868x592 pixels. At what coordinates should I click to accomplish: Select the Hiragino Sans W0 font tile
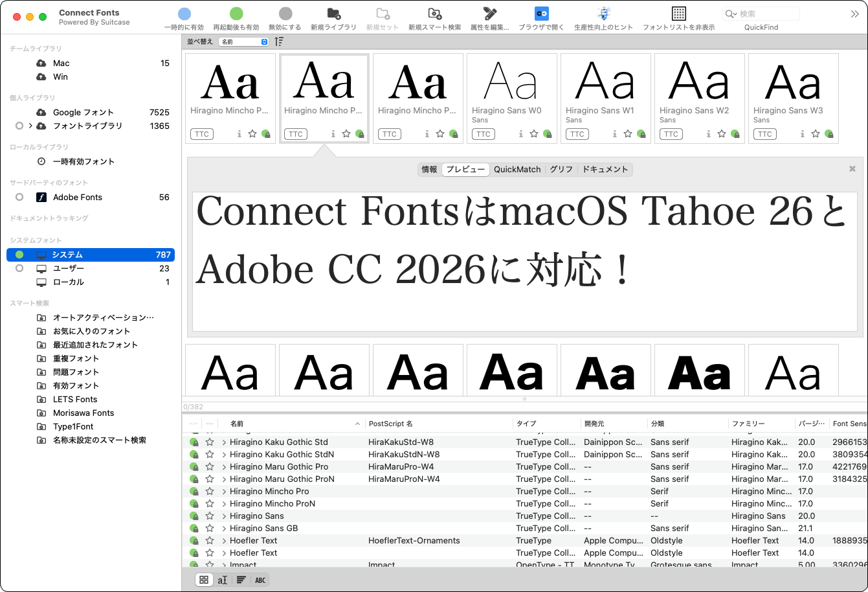pyautogui.click(x=512, y=98)
